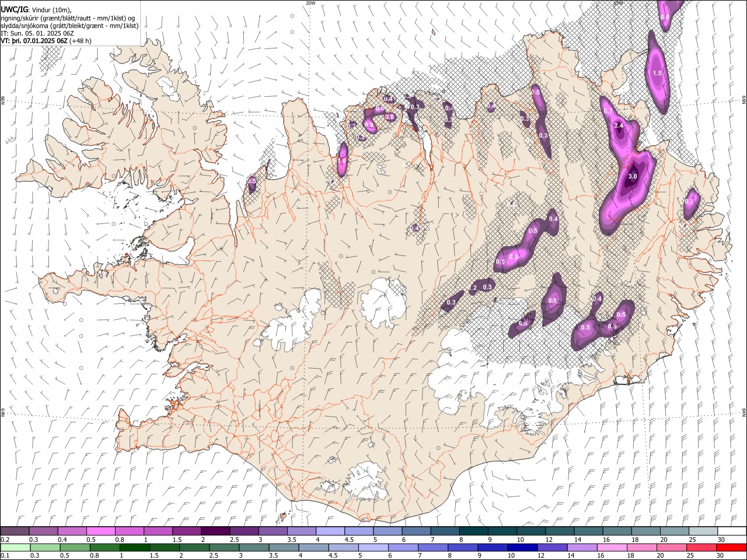Screen dimensions: 747x560
Task: Pick the lower scale swatch between 2.5 and 3
Action: coord(224,547)
